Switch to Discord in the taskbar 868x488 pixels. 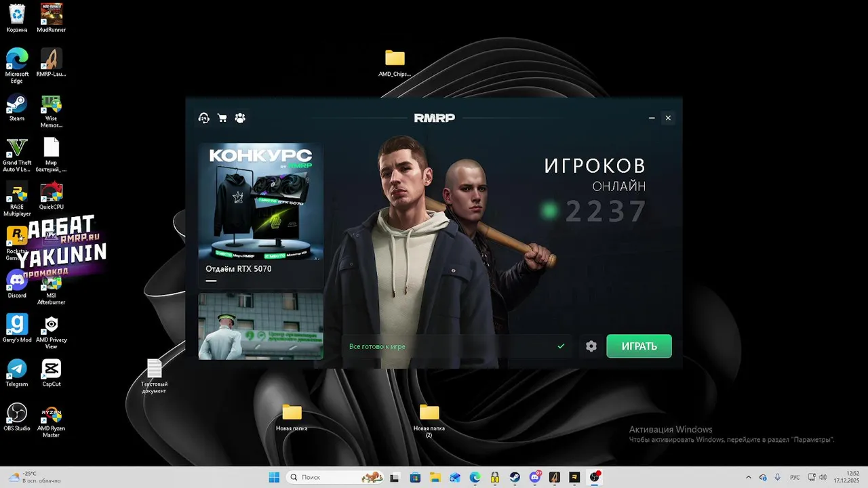pyautogui.click(x=535, y=477)
